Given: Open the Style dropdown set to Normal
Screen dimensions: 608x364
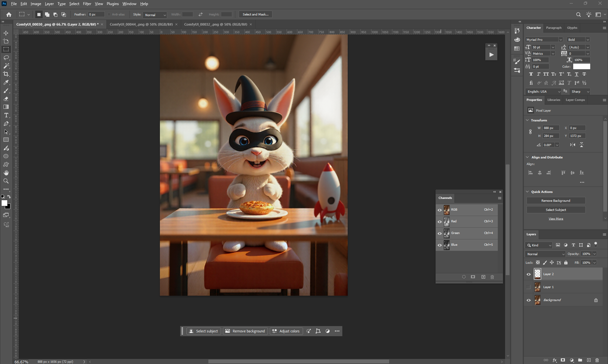Looking at the screenshot, I should pyautogui.click(x=155, y=15).
